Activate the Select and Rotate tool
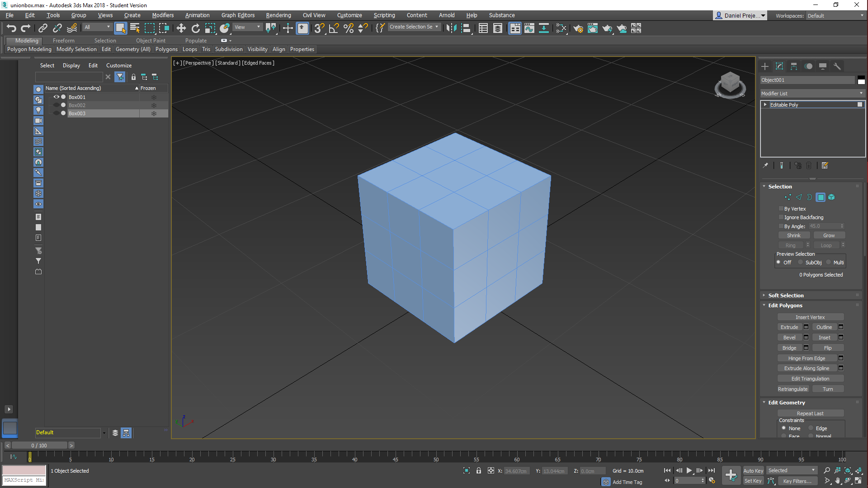This screenshot has height=488, width=868. 195,28
